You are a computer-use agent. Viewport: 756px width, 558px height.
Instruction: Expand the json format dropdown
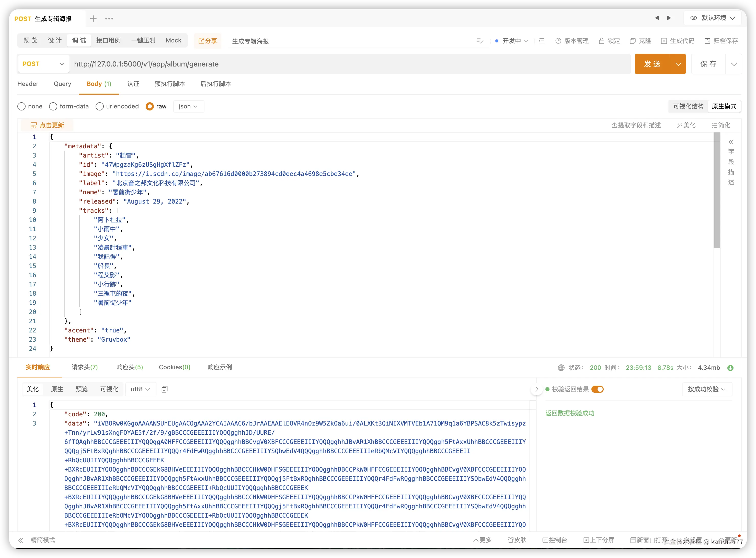188,106
